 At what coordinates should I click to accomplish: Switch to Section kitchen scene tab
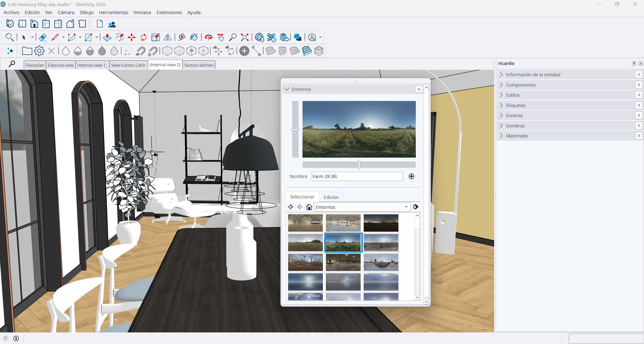tap(199, 65)
